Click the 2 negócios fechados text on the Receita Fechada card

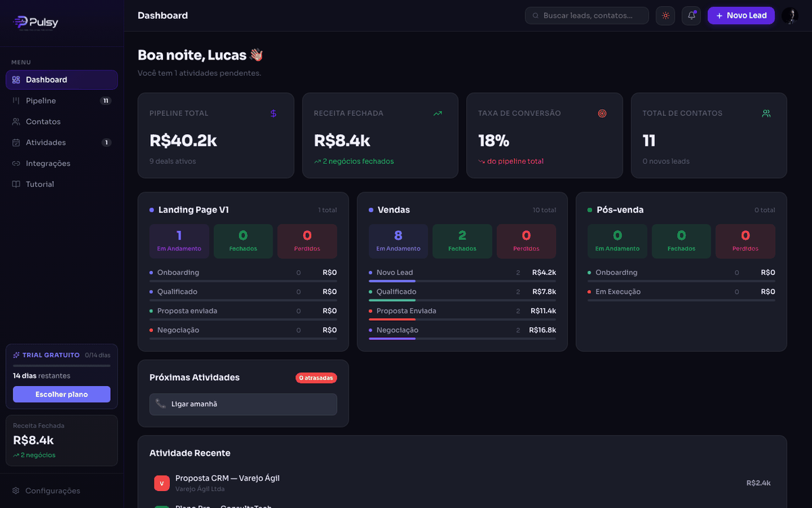pyautogui.click(x=358, y=161)
